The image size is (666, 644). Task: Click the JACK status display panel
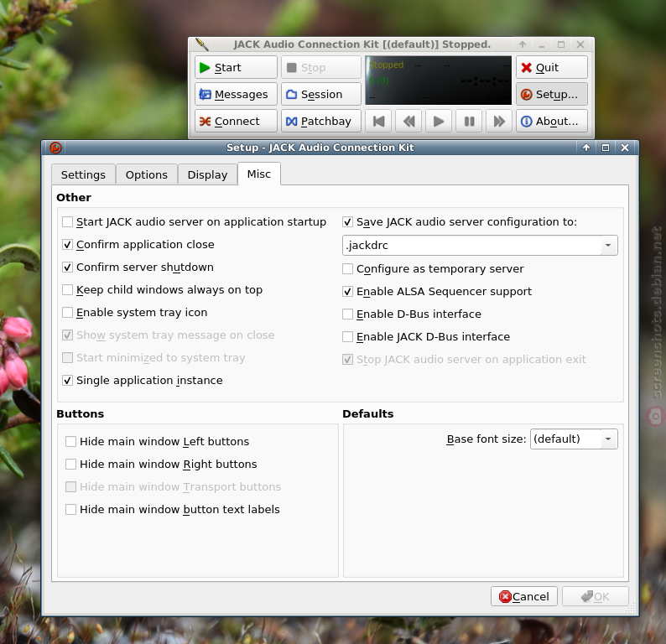coord(439,80)
